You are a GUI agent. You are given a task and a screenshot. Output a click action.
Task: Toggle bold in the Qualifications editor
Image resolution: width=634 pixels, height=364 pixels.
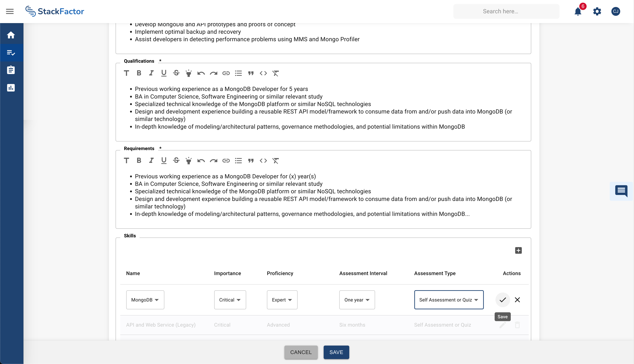pos(139,73)
